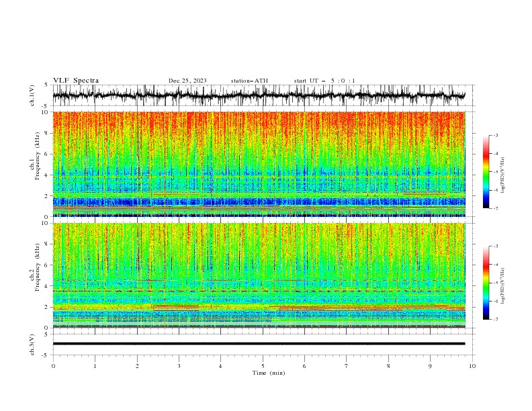Click the log(PSD) label beside ch.1 color bar
This screenshot has width=532, height=411.
[503, 175]
